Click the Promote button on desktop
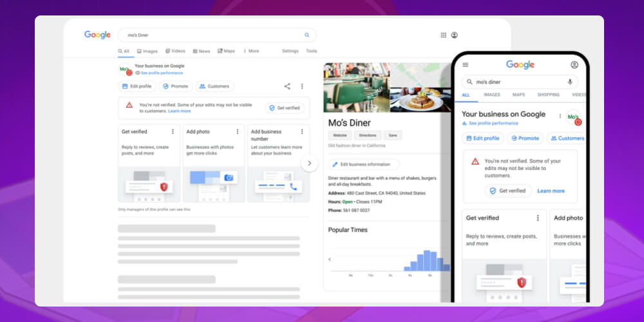Viewport: 644px width, 322px height. (x=176, y=86)
